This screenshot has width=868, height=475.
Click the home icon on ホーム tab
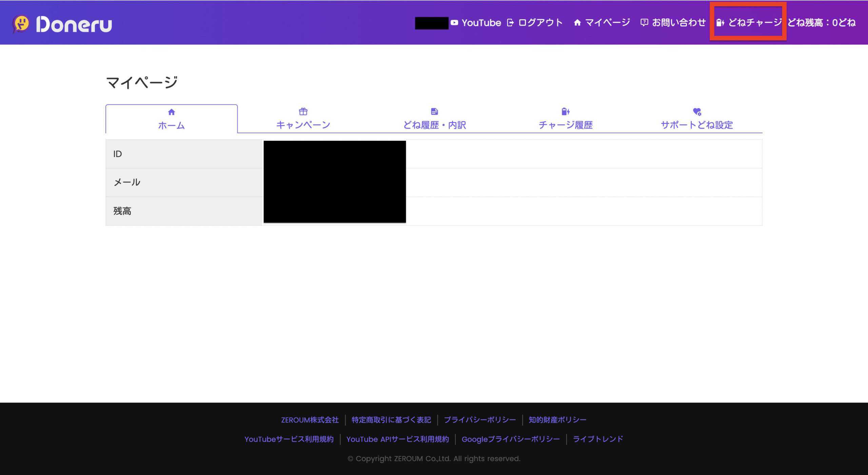pyautogui.click(x=172, y=112)
